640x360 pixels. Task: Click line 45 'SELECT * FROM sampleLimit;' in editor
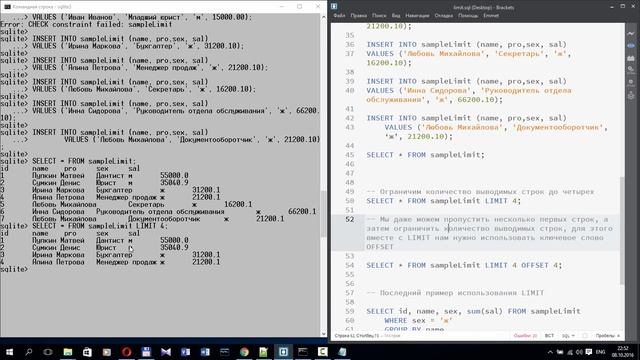point(425,155)
